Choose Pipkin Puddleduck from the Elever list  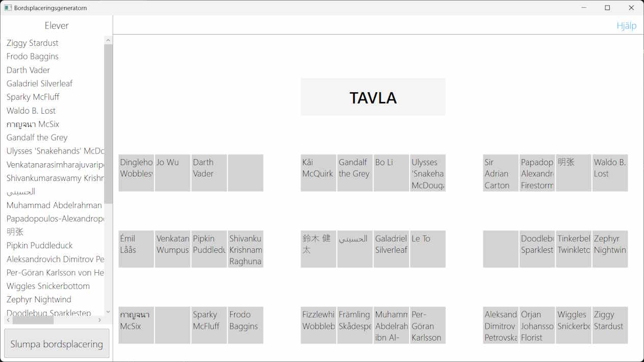coord(40,245)
